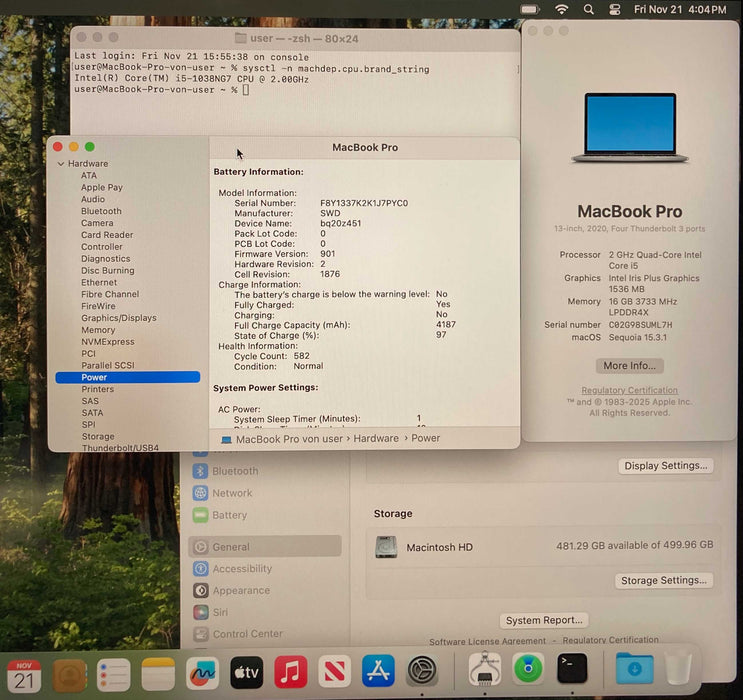Select Printers in the Hardware list
743x700 pixels.
[98, 389]
